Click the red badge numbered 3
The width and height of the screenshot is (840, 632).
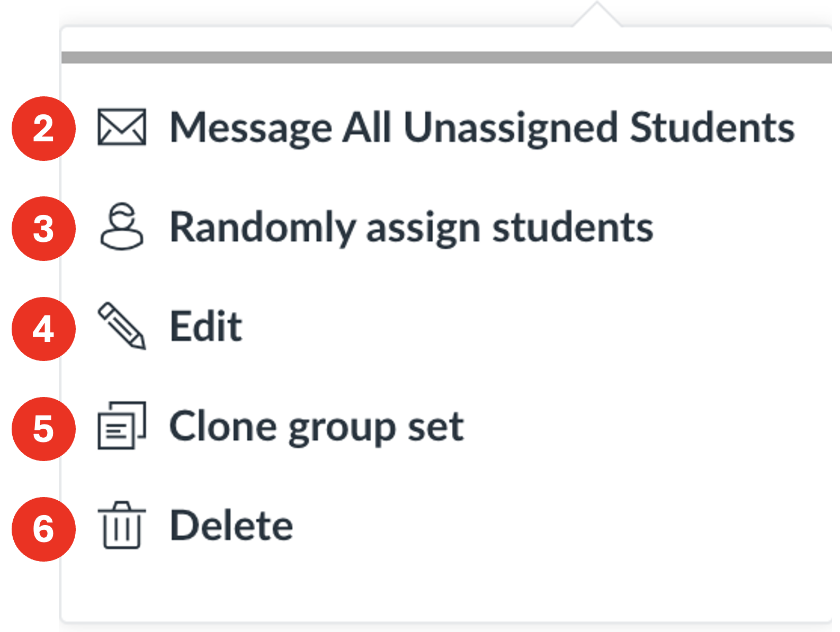(43, 228)
